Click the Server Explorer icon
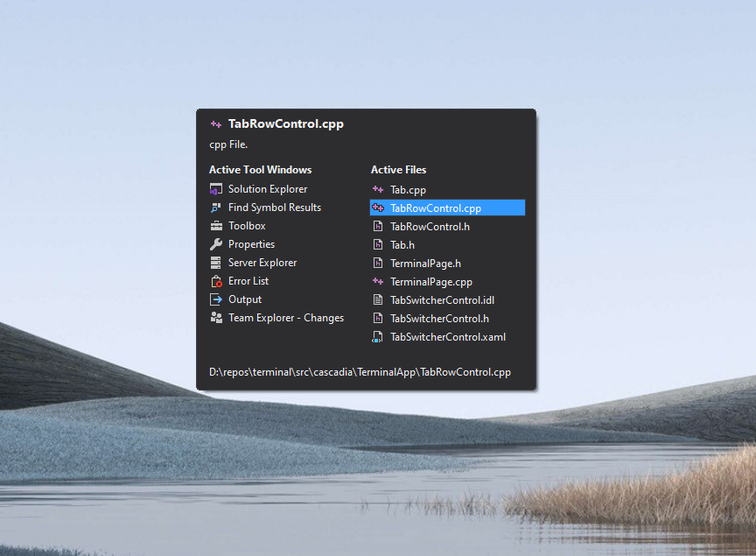The width and height of the screenshot is (756, 556). click(216, 263)
